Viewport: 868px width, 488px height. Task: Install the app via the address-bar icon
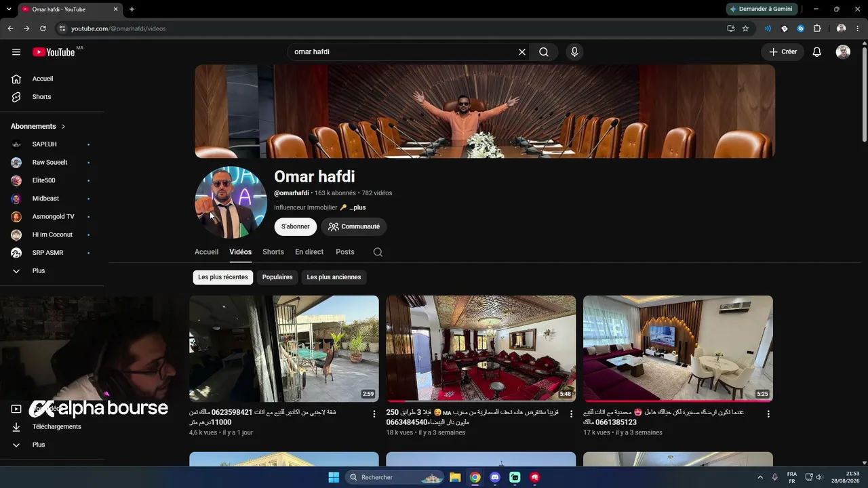point(730,28)
